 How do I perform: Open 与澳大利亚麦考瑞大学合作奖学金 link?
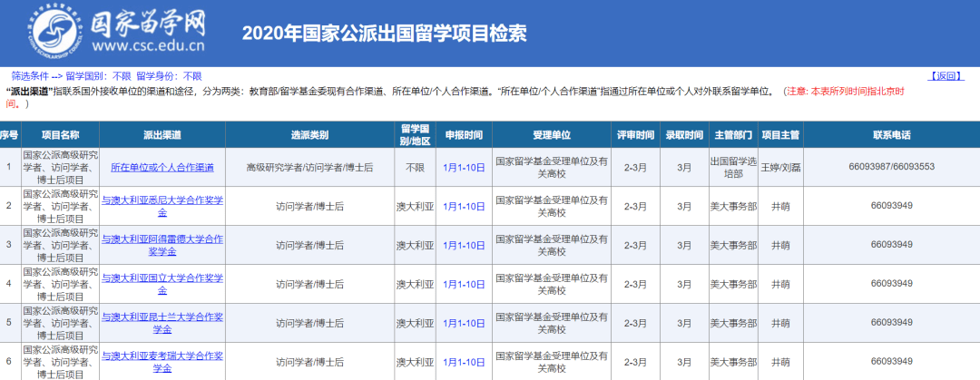pos(162,362)
